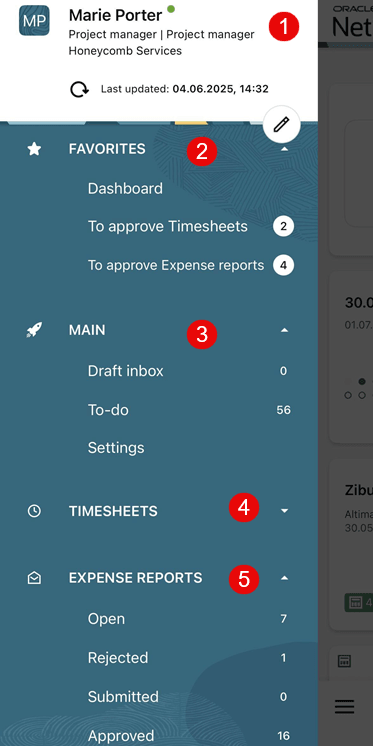The width and height of the screenshot is (373, 746).
Task: Click the Expense Reports envelope icon
Action: click(34, 578)
